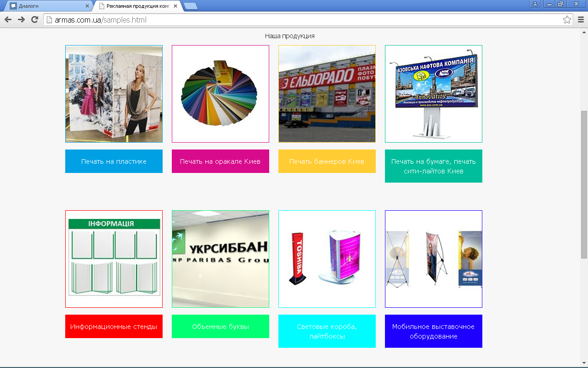
Task: Go forward to the next page
Action: pos(21,19)
